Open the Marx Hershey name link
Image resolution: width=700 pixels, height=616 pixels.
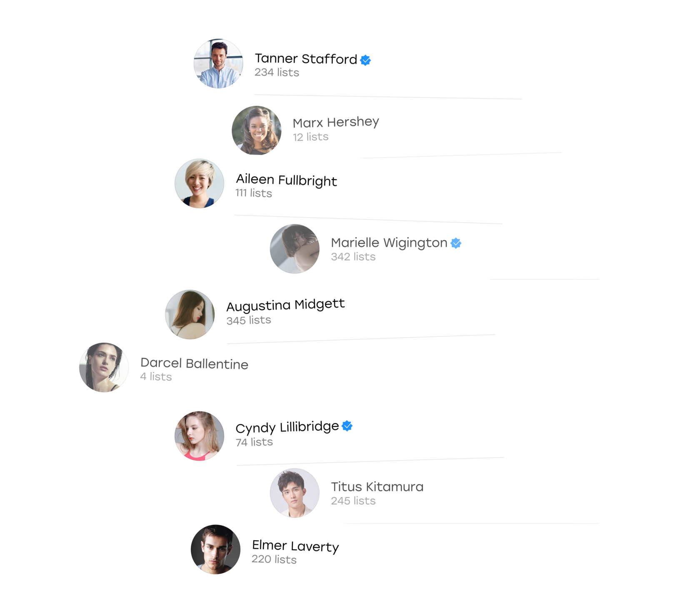point(336,122)
